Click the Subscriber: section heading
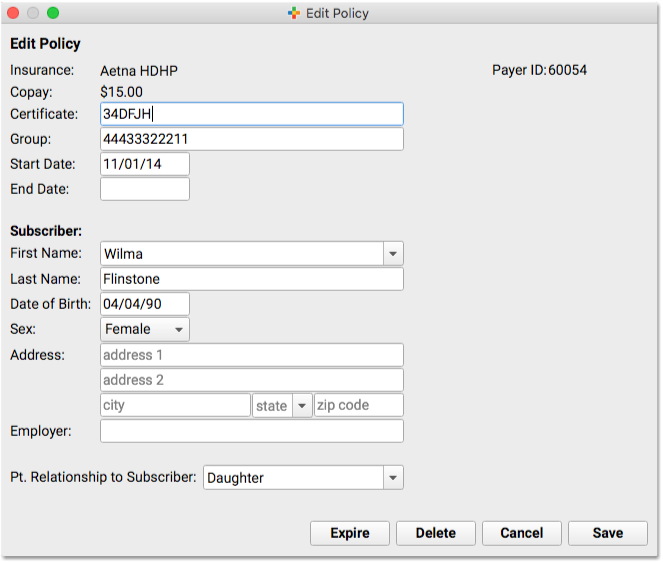This screenshot has height=562, width=663. tap(46, 231)
